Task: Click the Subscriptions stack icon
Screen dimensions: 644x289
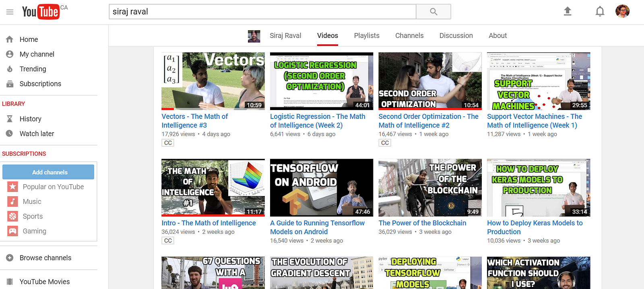Action: 10,84
